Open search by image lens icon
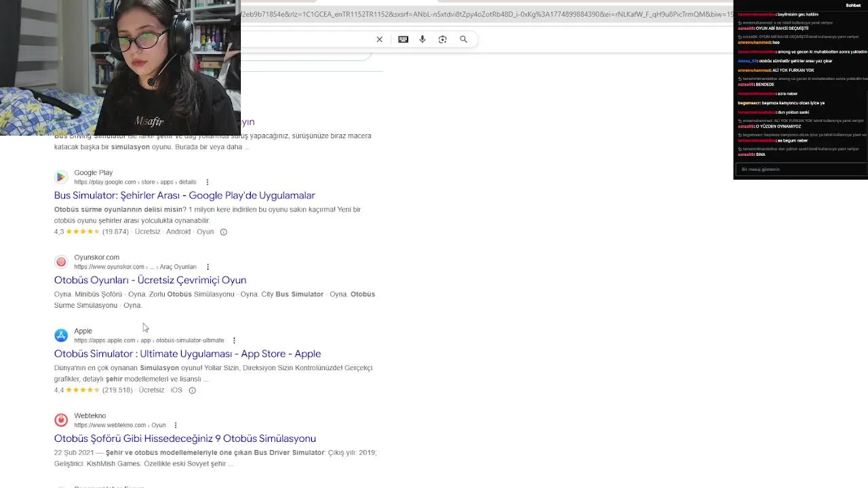 pyautogui.click(x=443, y=39)
